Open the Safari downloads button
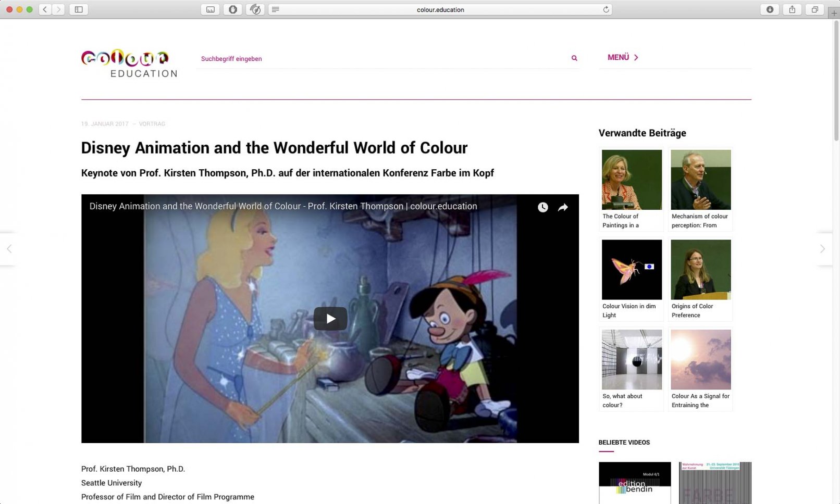840x504 pixels. (770, 9)
